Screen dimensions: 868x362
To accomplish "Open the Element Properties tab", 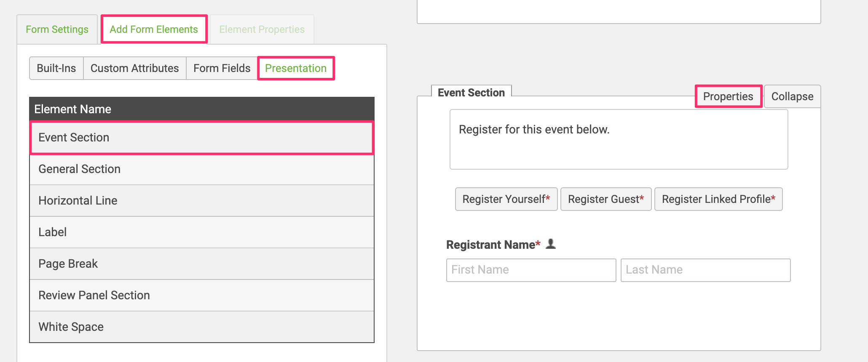I will pos(262,29).
